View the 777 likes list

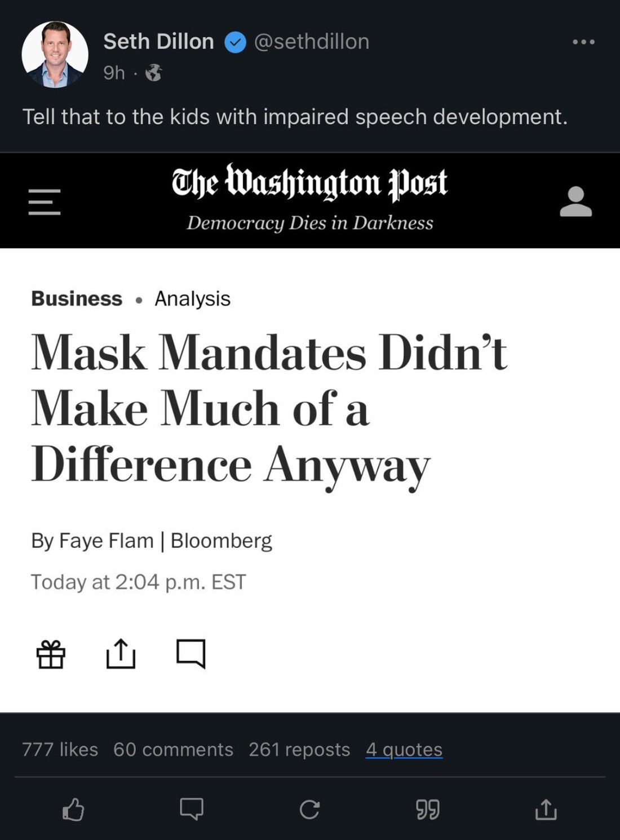tap(60, 749)
